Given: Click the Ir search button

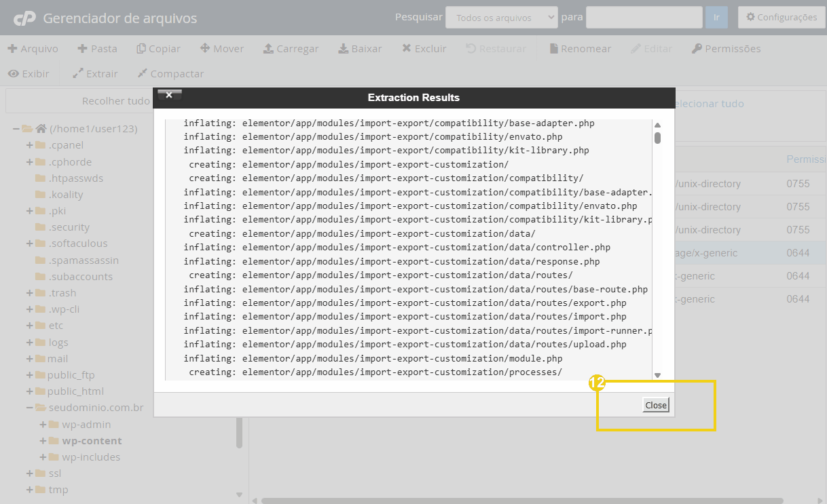Looking at the screenshot, I should (x=716, y=18).
